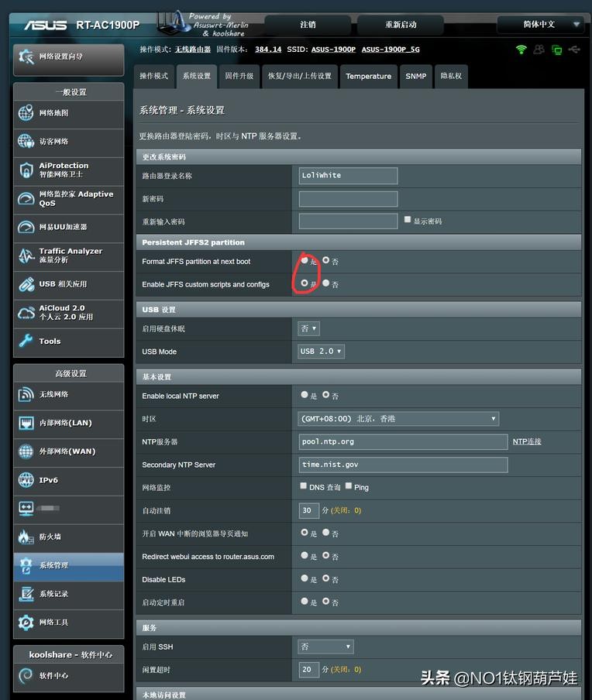Viewport: 592px width, 700px height.
Task: Select No for scheduled reboot
Action: (x=325, y=601)
